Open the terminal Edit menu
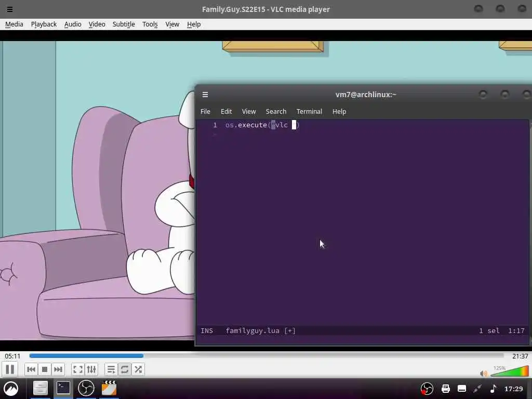Viewport: 532px width, 399px height. click(x=226, y=111)
